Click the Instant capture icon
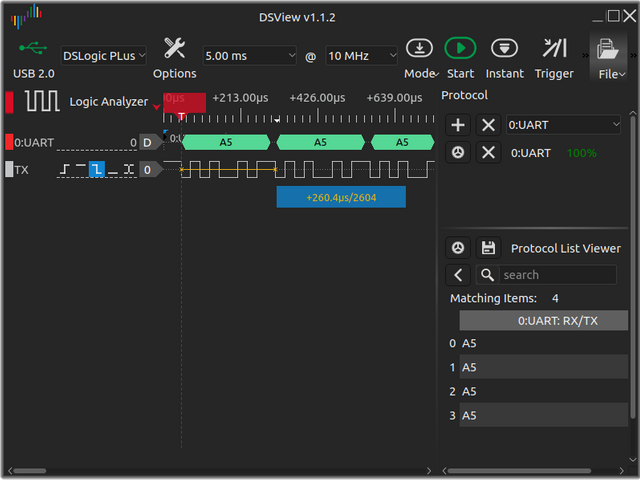Viewport: 640px width, 480px height. coord(505,48)
